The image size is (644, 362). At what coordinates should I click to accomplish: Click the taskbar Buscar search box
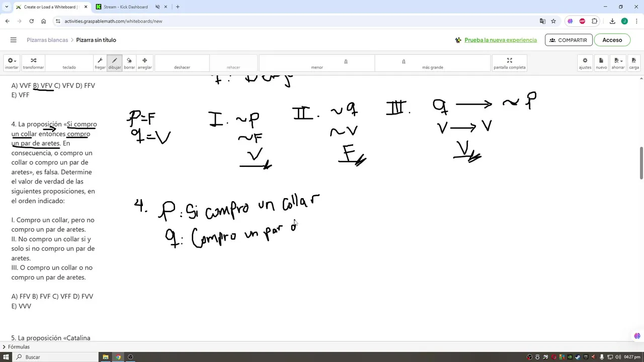tap(55, 357)
